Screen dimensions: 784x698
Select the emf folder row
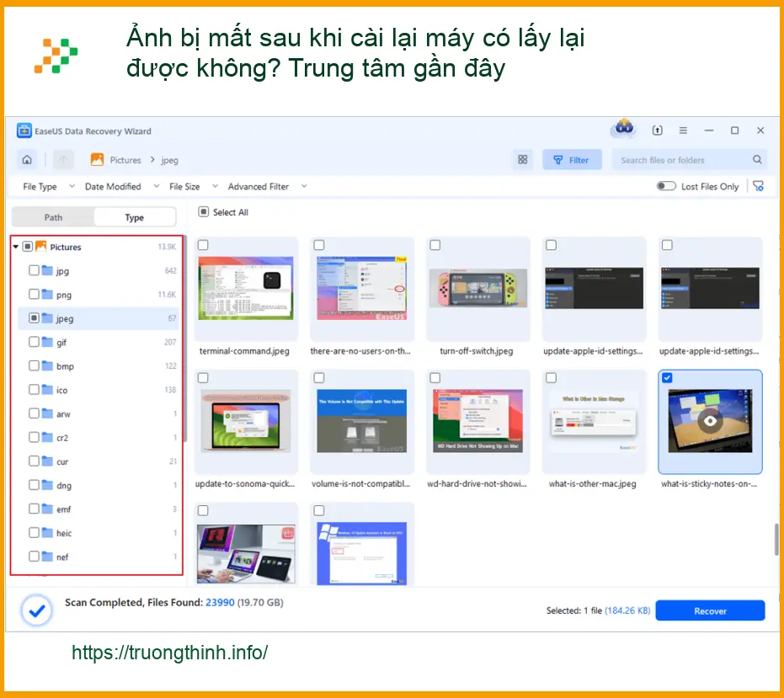(98, 509)
